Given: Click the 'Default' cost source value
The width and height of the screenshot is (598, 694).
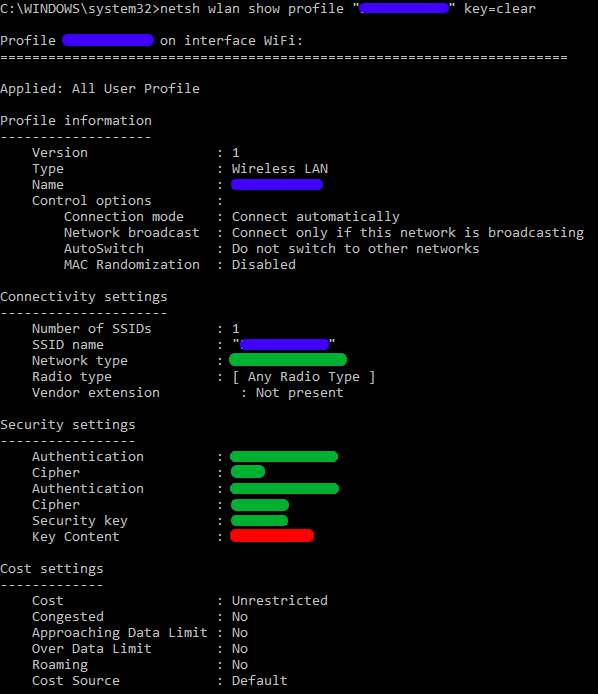Looking at the screenshot, I should 260,681.
